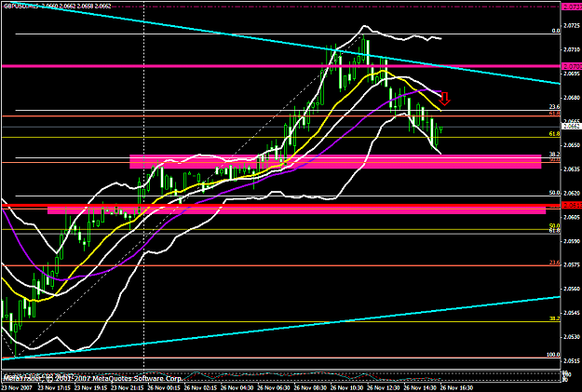Click the 2.0605 price axis label
The height and width of the screenshot is (392, 582).
[x=572, y=217]
